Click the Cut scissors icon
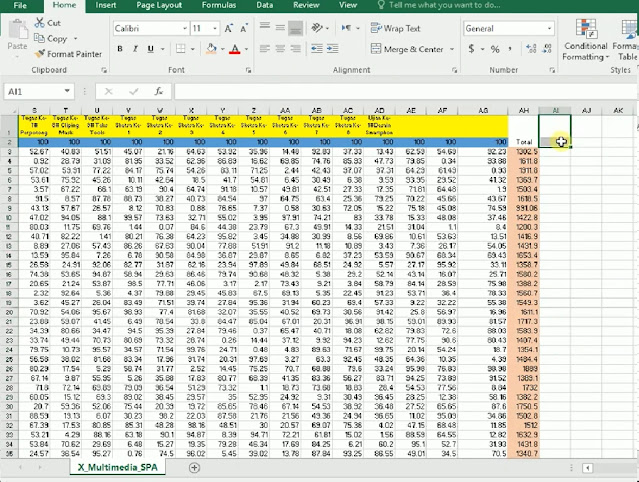The image size is (639, 482). pyautogui.click(x=40, y=23)
